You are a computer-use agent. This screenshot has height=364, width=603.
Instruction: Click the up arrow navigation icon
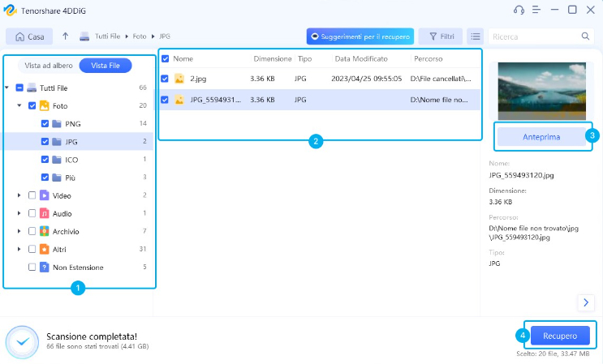pos(65,36)
